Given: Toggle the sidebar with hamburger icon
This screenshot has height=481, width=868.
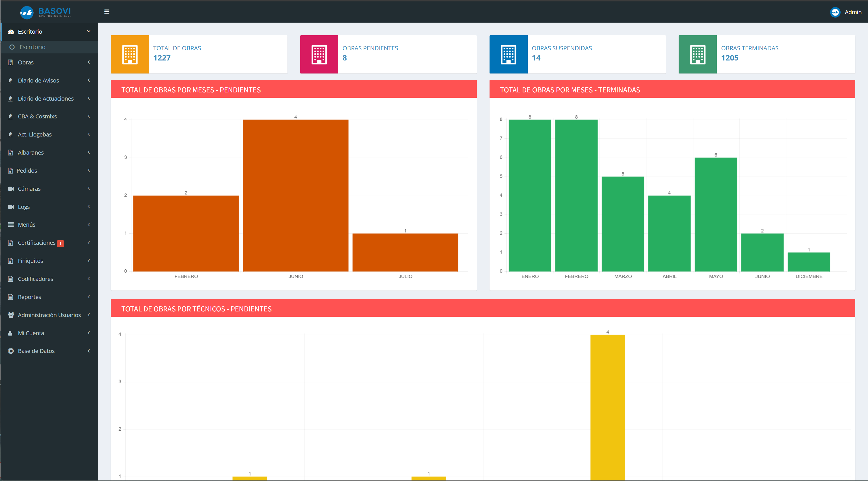Looking at the screenshot, I should (x=107, y=12).
